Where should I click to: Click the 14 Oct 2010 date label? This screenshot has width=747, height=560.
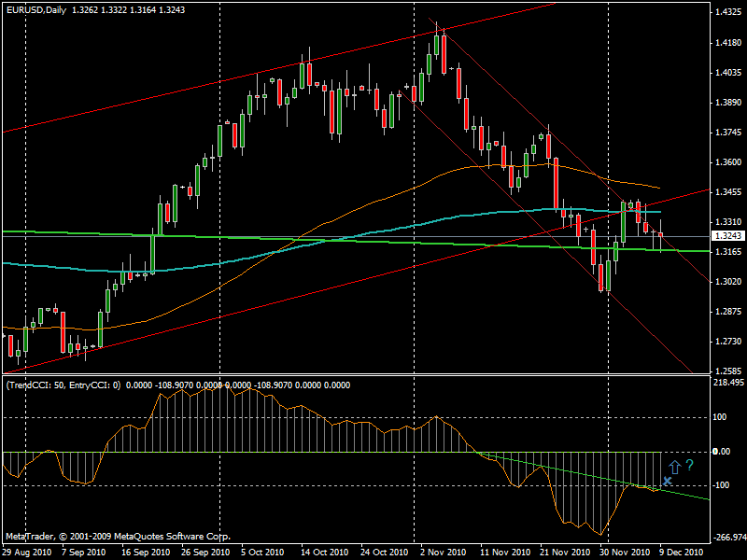pos(324,553)
